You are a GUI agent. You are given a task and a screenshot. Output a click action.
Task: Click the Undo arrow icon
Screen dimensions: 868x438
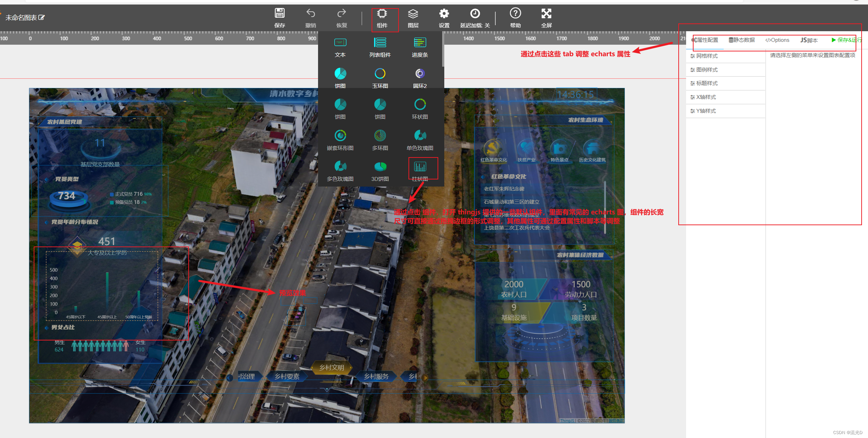[311, 14]
